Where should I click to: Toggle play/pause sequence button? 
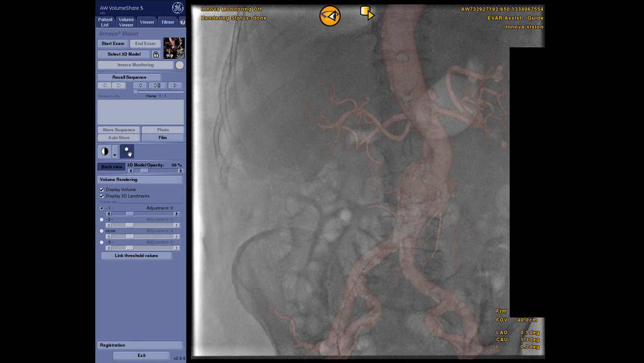tap(157, 86)
